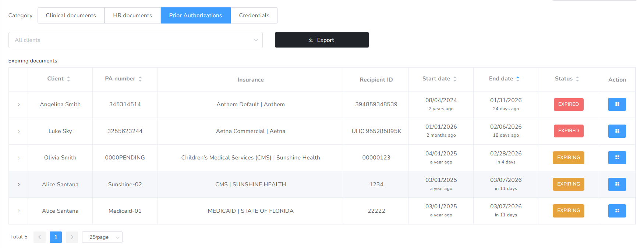Viewport: 644px width, 248px height.
Task: Go to pagination page 1
Action: 56,237
